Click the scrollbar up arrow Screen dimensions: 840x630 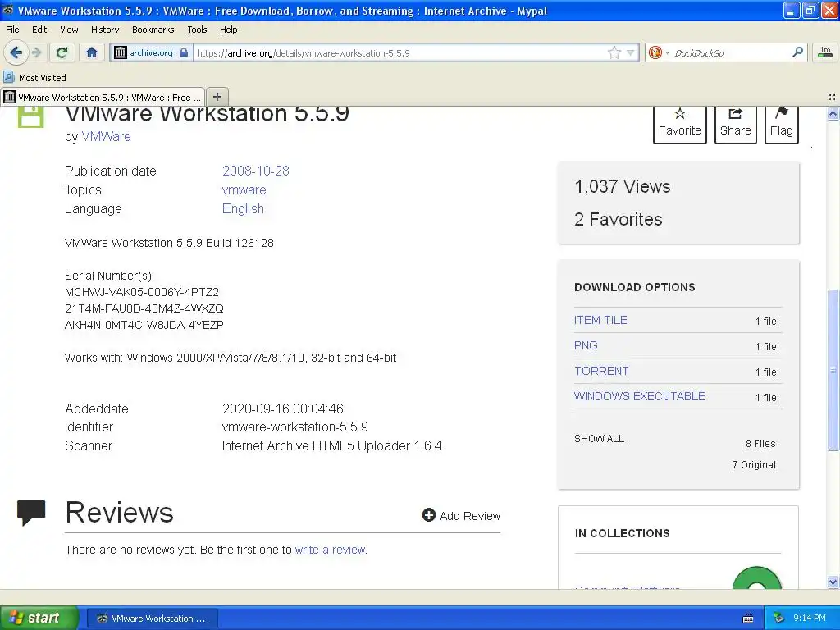tap(833, 113)
